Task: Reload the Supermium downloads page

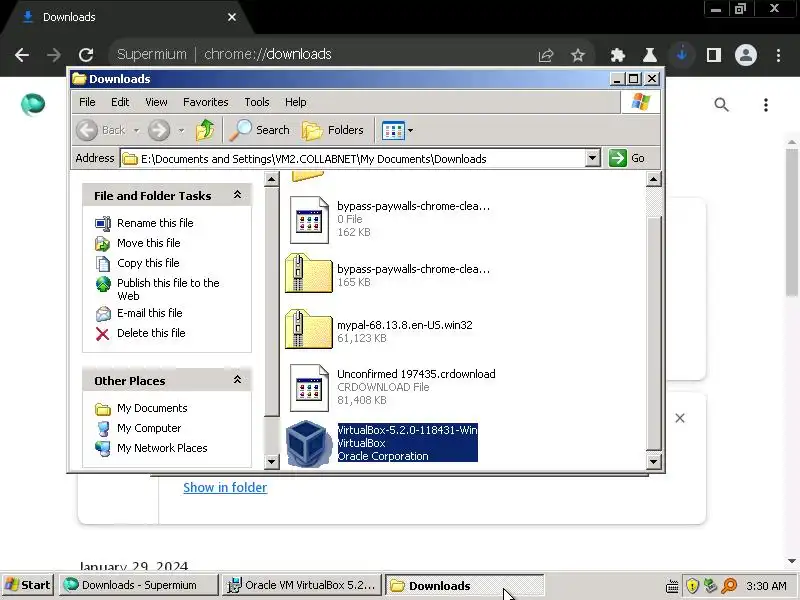Action: [86, 55]
